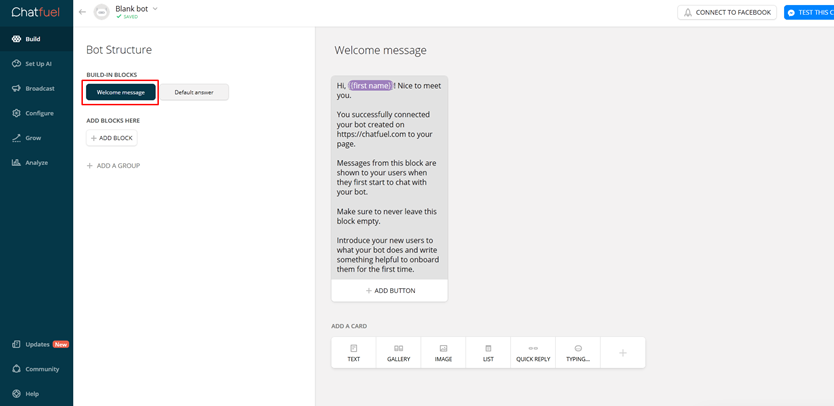This screenshot has width=834, height=406.
Task: Add an Image card
Action: (443, 353)
